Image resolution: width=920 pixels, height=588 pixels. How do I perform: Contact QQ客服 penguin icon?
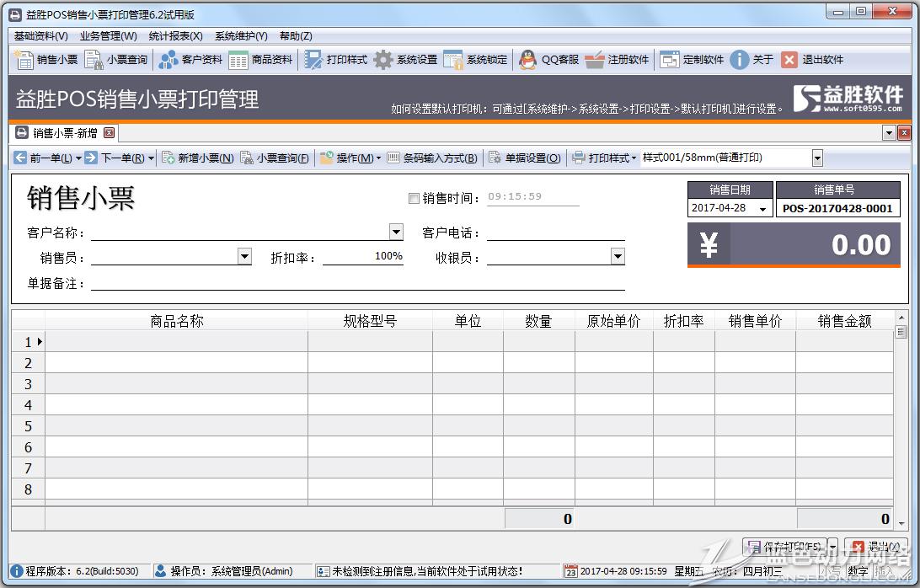tap(527, 60)
